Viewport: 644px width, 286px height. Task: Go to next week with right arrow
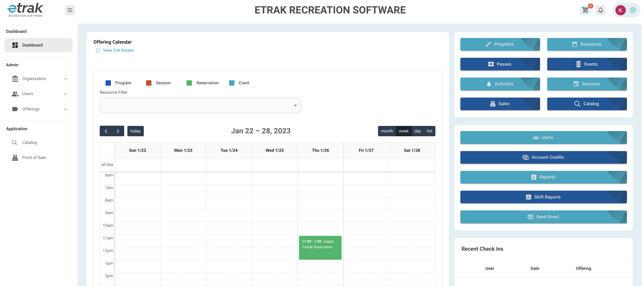(x=118, y=131)
